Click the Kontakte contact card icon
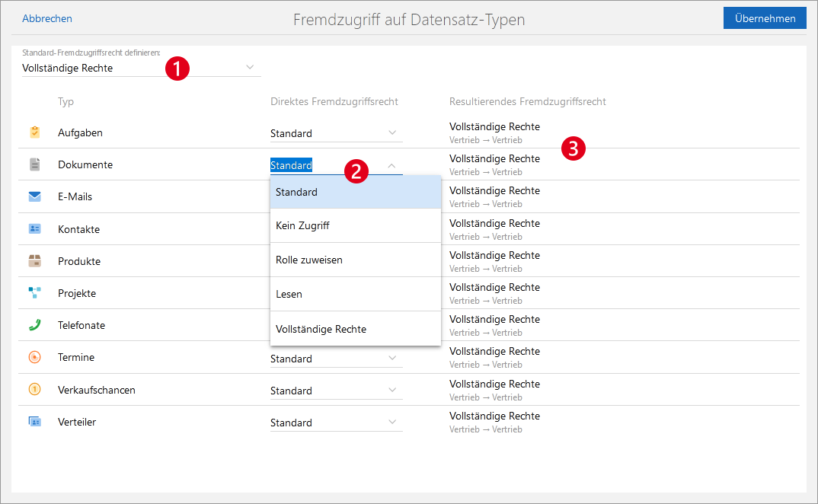Screen dimensions: 818x504 click(34, 229)
